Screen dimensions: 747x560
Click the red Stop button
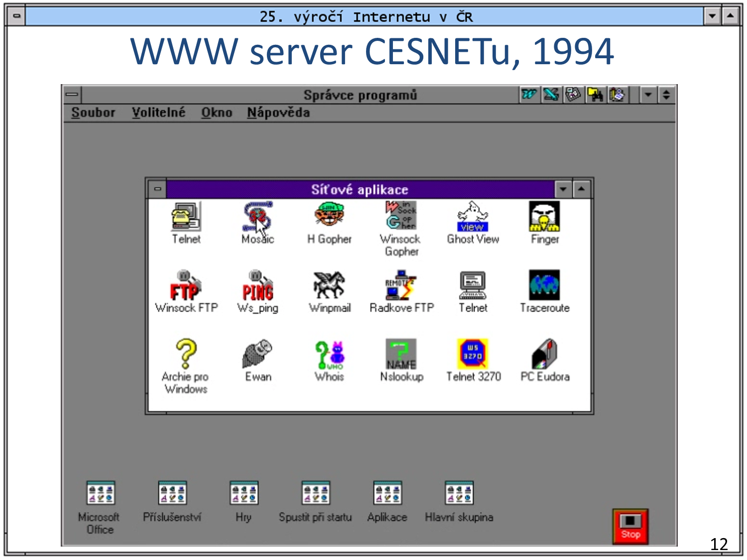(630, 526)
